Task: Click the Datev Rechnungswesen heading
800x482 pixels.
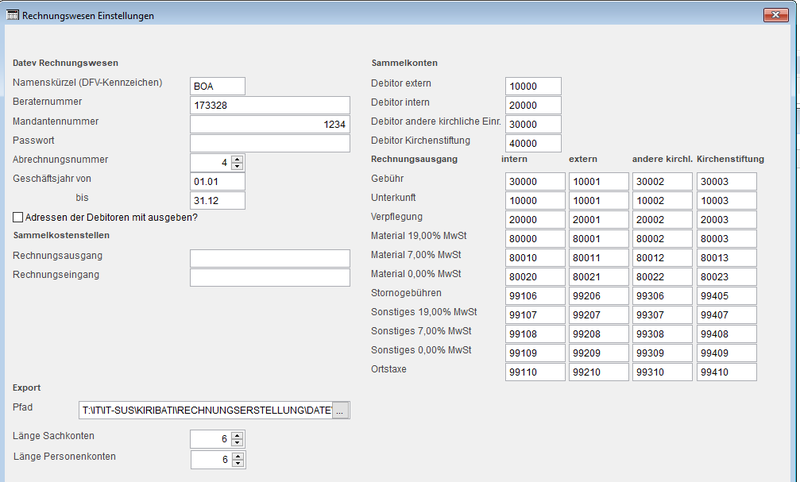Action: [65, 63]
